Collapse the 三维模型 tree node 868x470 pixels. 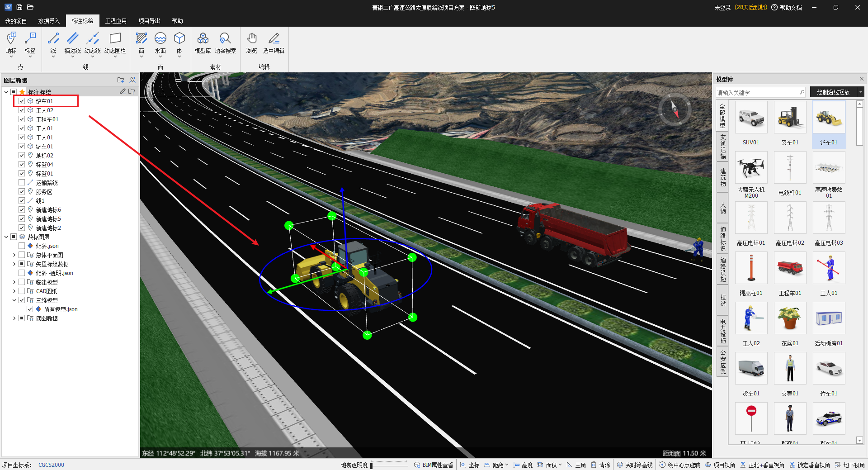[14, 300]
